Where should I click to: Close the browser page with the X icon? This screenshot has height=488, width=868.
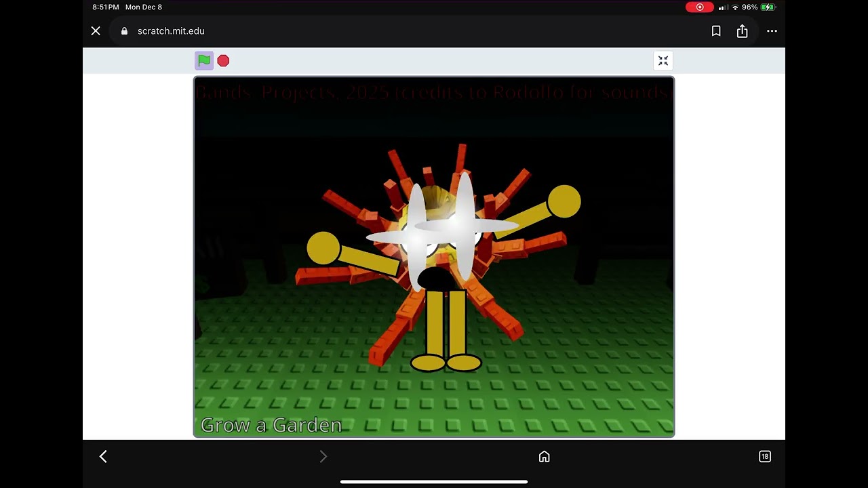tap(96, 31)
